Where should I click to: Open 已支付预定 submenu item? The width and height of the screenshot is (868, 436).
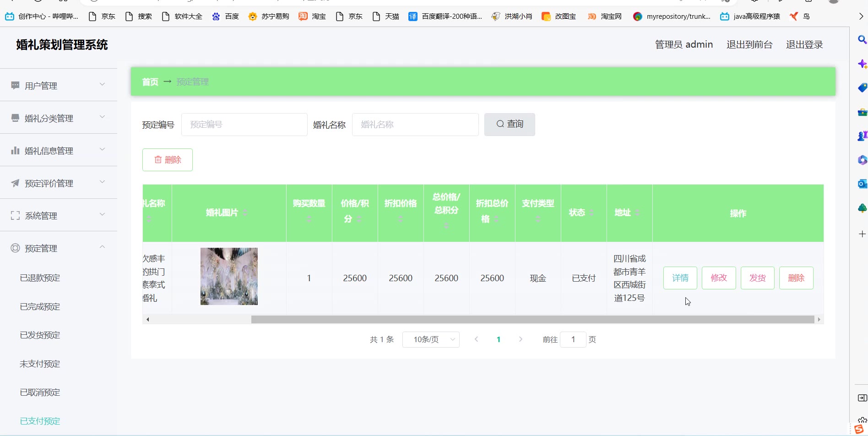[40, 421]
